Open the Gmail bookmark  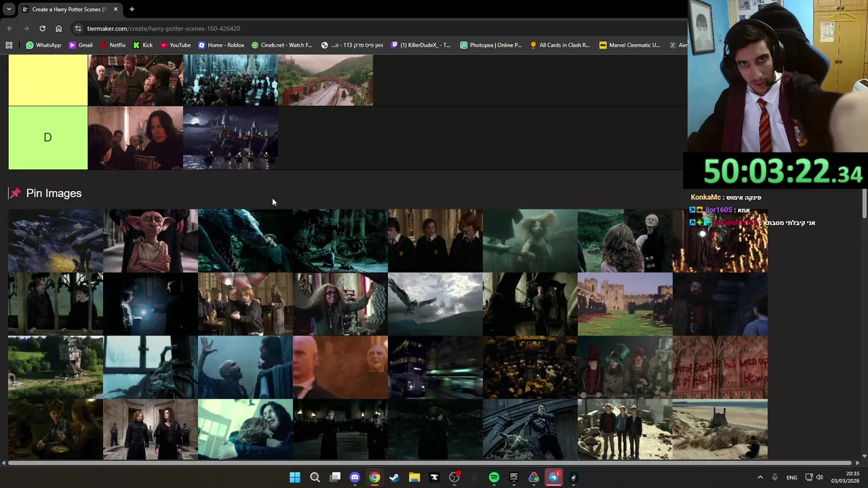80,45
